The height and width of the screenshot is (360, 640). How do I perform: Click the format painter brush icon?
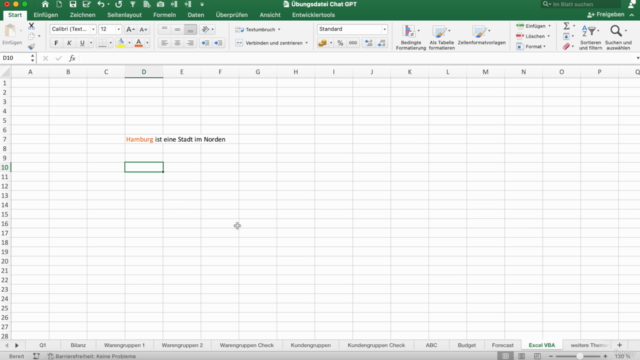pos(31,46)
